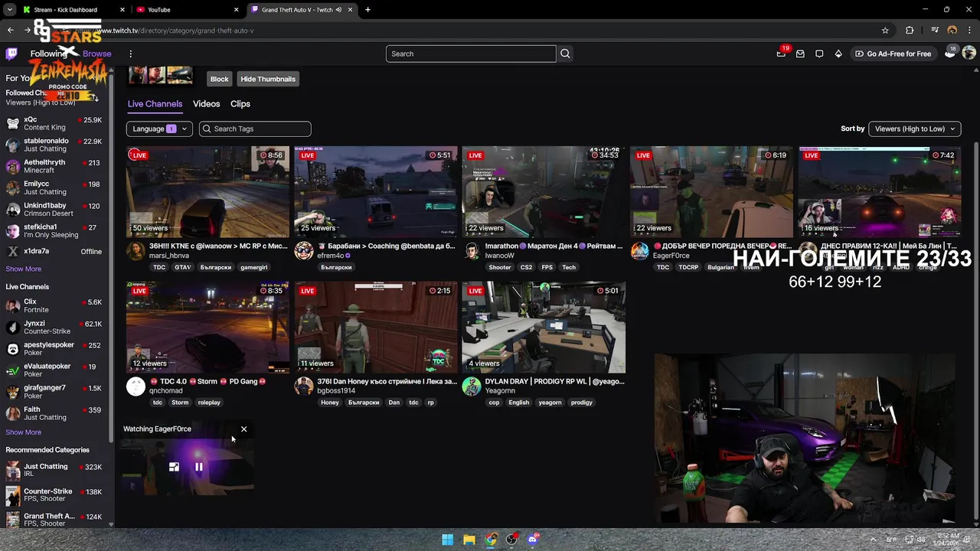The width and height of the screenshot is (980, 551).
Task: Click the Hide Thumbnails button
Action: pyautogui.click(x=268, y=79)
